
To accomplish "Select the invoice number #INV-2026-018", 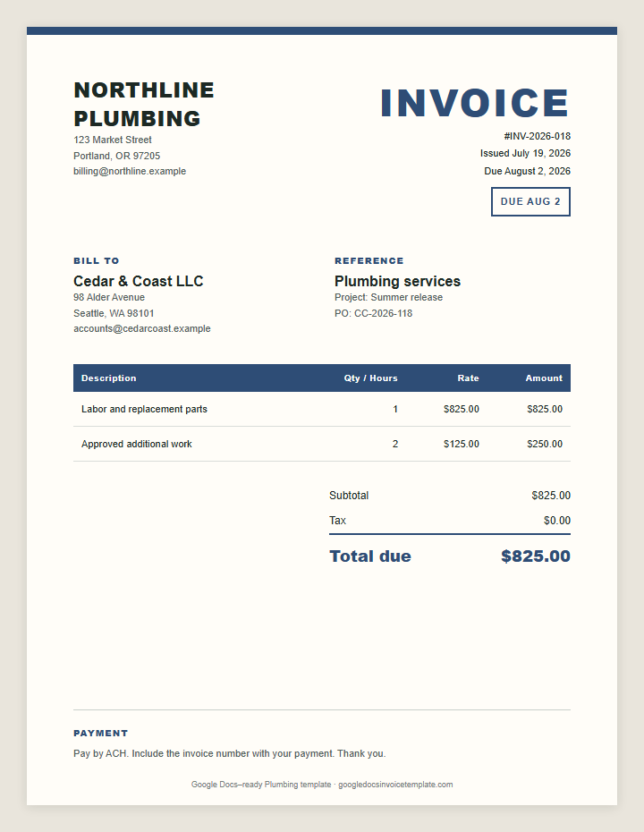I will click(x=537, y=136).
